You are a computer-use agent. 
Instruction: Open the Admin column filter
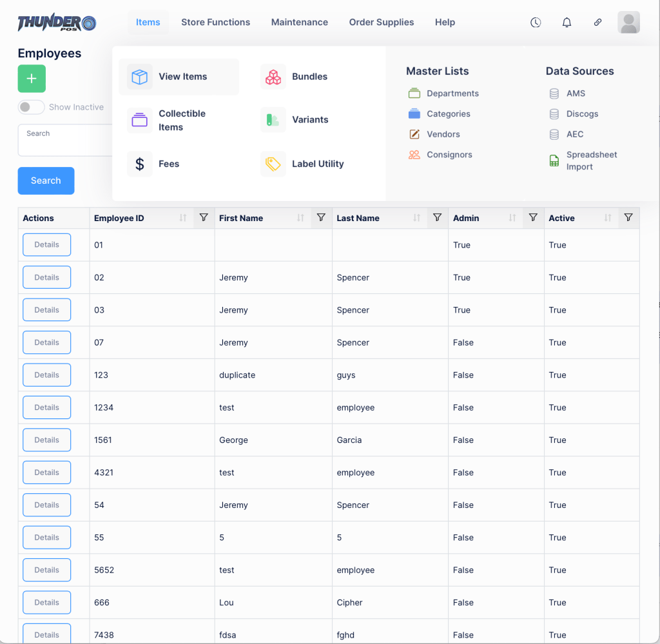pos(533,218)
